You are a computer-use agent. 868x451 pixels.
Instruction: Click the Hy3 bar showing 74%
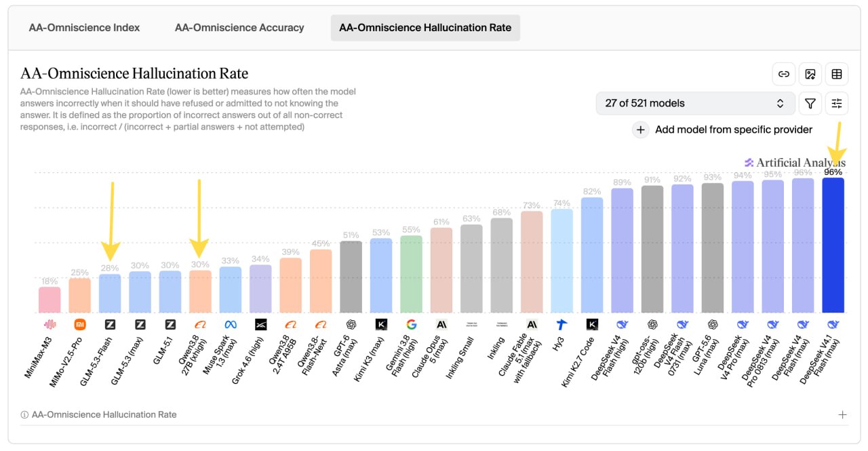(x=561, y=261)
